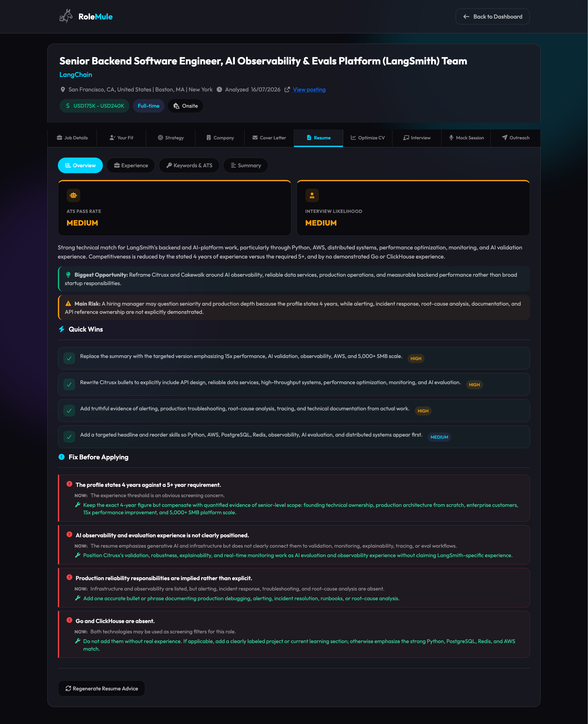The image size is (588, 724).
Task: Click the lightning bolt Quick Wins icon
Action: click(x=62, y=329)
